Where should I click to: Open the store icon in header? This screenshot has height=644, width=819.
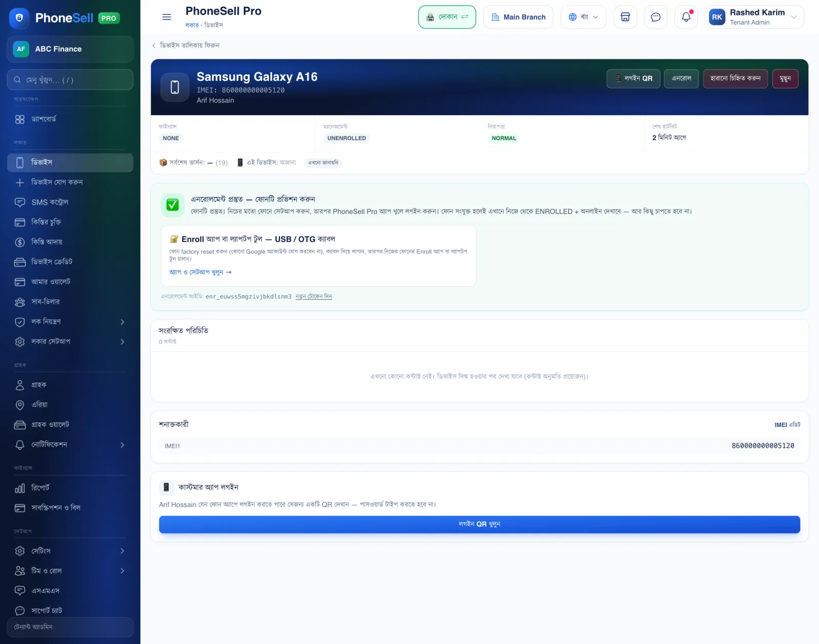click(625, 17)
